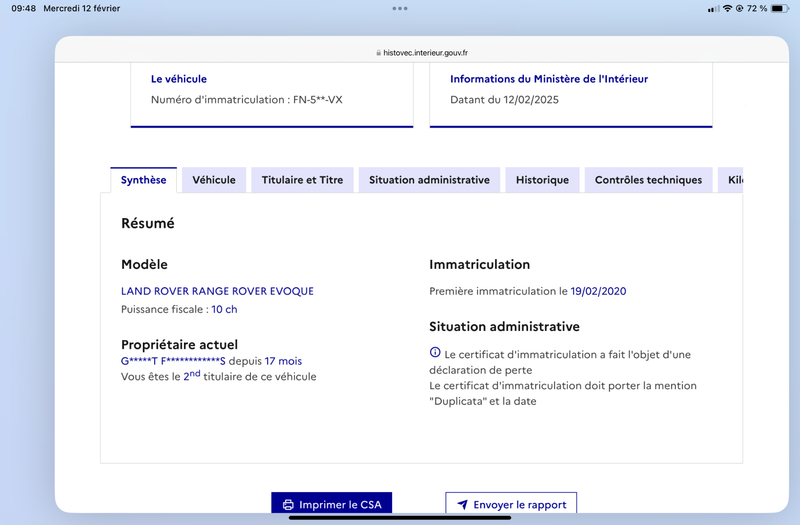Click the LAND ROVER RANGE ROVER EVOQUE text
800x525 pixels.
point(217,291)
